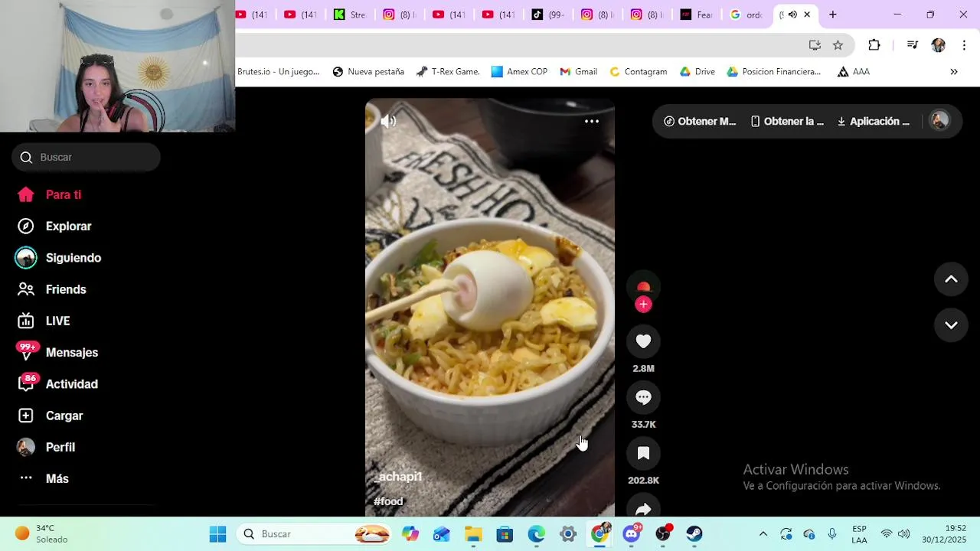The height and width of the screenshot is (551, 980).
Task: Bookmark the video with the save icon
Action: [643, 453]
